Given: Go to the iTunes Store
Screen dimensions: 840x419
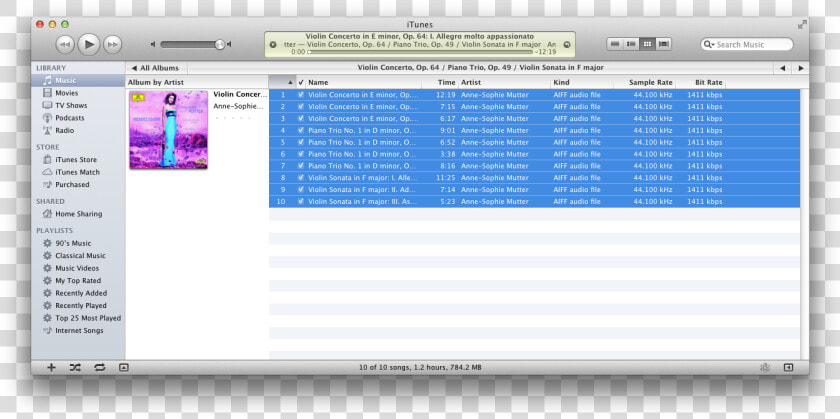Looking at the screenshot, I should [76, 160].
